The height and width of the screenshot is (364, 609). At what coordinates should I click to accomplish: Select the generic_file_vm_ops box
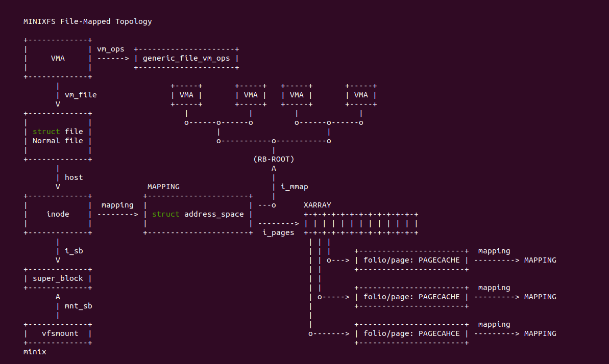coord(186,58)
